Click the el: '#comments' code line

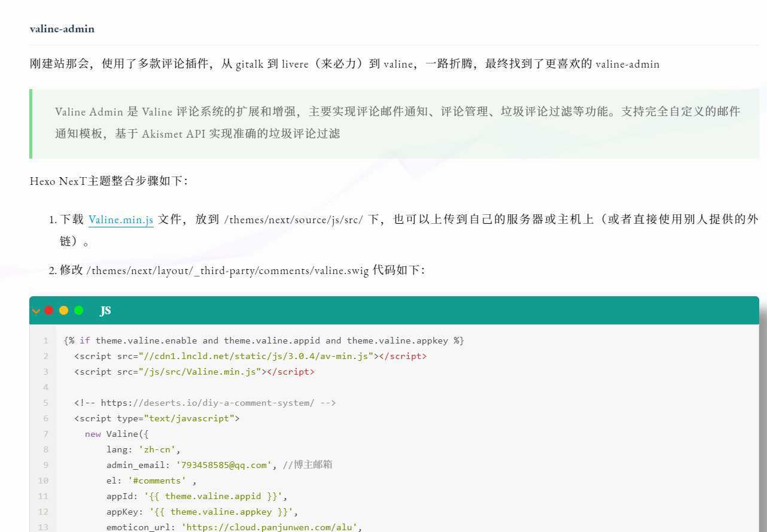(x=151, y=481)
